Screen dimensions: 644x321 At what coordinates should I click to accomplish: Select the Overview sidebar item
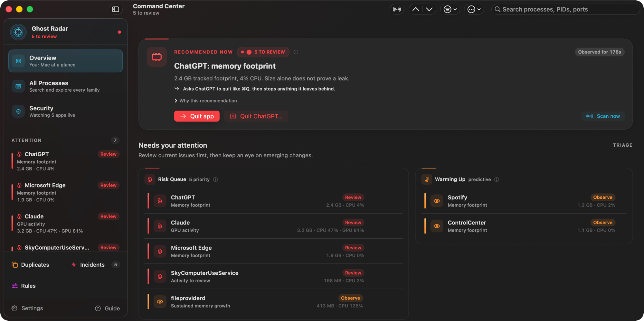65,61
